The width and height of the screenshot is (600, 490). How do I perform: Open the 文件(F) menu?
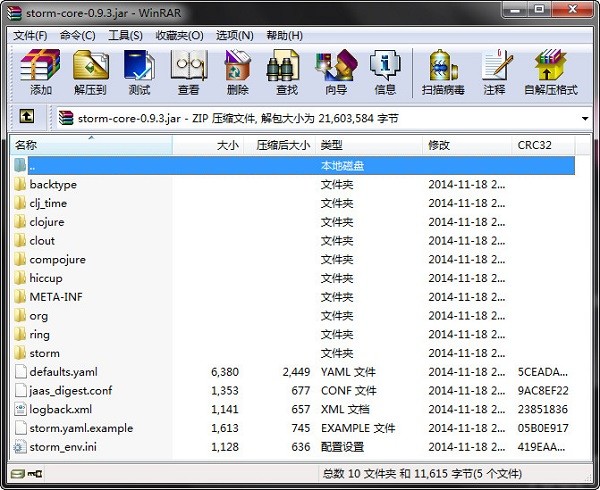click(30, 36)
